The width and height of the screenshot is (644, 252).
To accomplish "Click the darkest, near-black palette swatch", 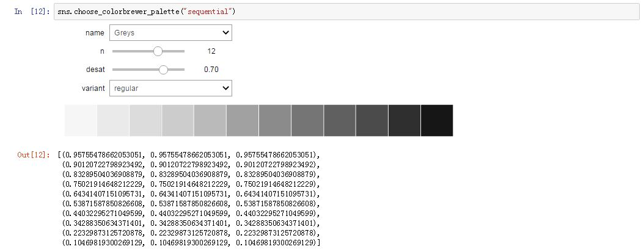I will pyautogui.click(x=437, y=120).
